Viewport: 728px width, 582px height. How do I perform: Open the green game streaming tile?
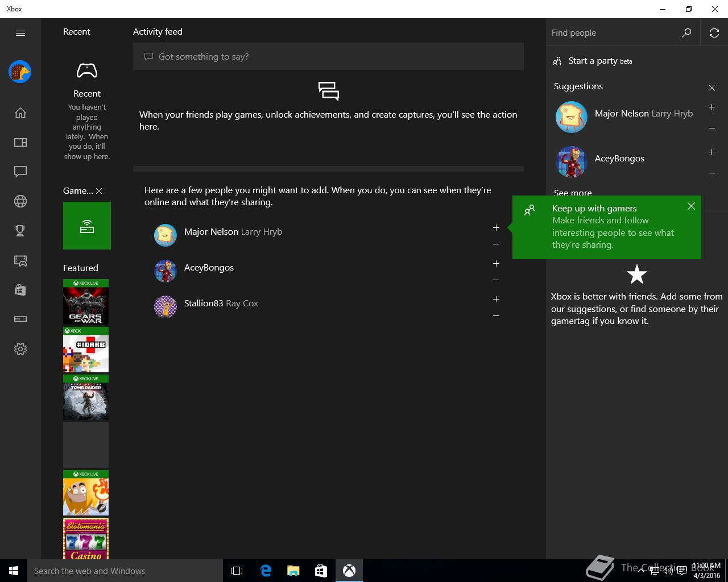pyautogui.click(x=87, y=226)
